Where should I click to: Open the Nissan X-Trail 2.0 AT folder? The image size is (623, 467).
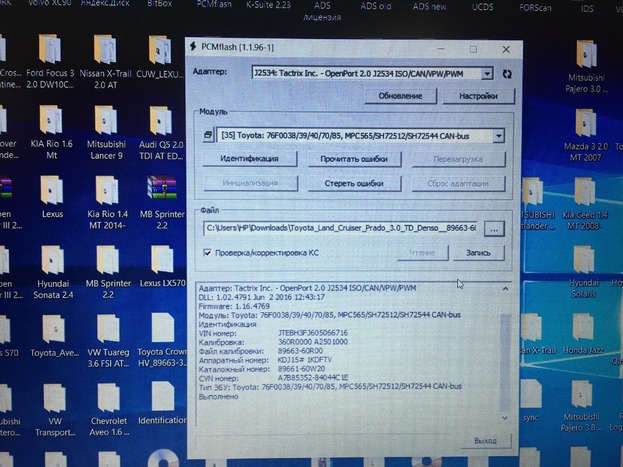click(x=105, y=55)
